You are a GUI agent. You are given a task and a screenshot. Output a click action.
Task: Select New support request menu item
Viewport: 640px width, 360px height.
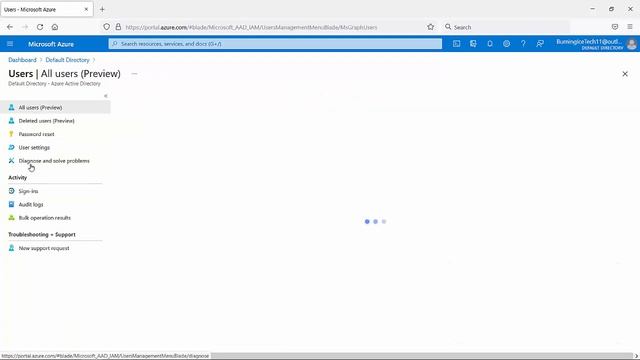(55, 248)
